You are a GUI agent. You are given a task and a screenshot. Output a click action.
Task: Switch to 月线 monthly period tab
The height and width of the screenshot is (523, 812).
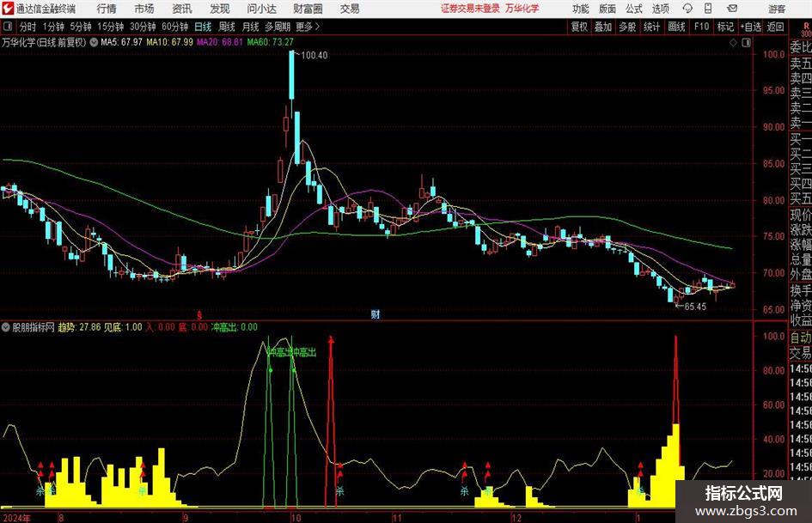coord(251,27)
